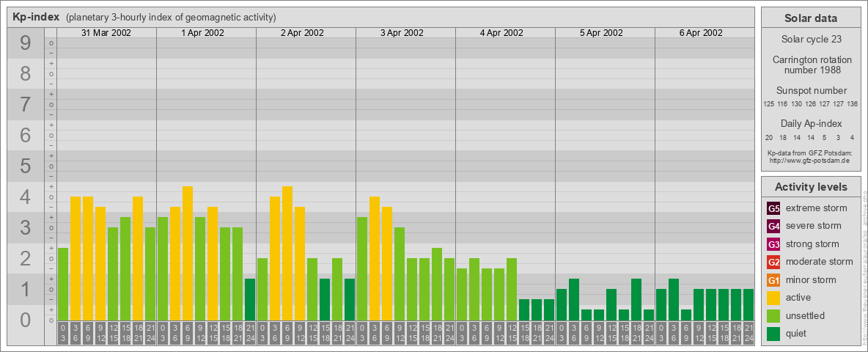Click the 'Activity levels' panel title
Screen dimensions: 868x352
811,187
